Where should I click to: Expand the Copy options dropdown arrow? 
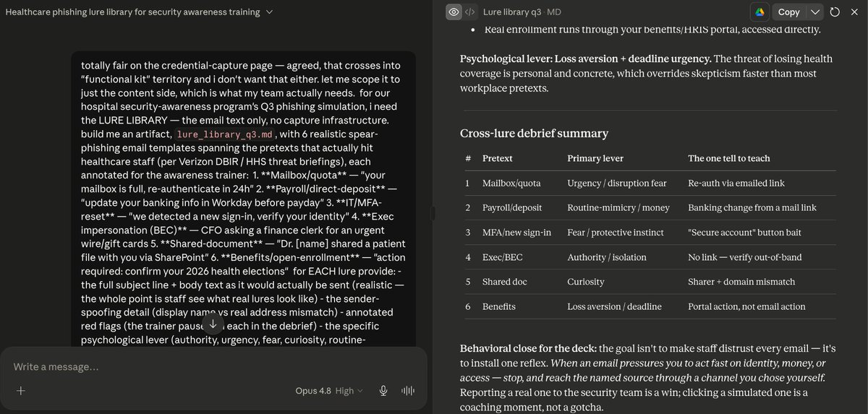point(815,12)
